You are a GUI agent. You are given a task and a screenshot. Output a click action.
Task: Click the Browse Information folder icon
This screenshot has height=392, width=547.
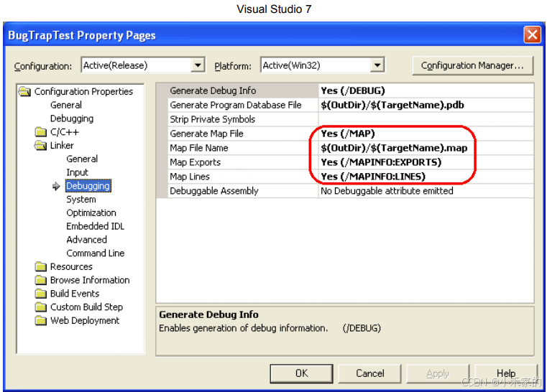point(40,280)
